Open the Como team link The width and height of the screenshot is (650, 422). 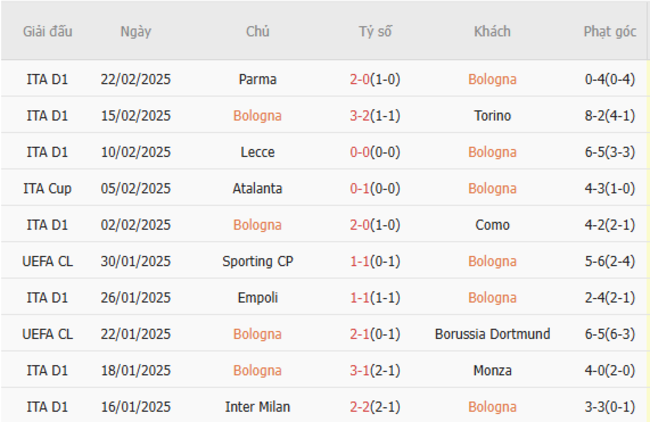pos(492,225)
